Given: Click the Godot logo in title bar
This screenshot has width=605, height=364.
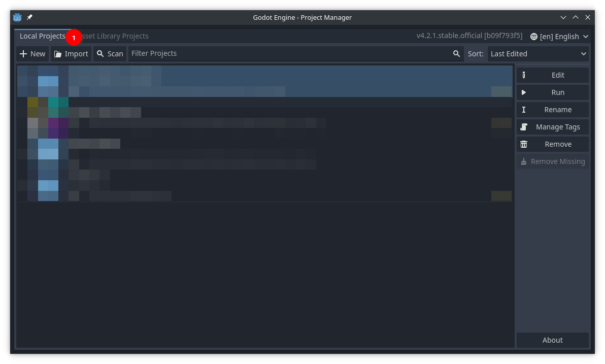Looking at the screenshot, I should tap(17, 17).
